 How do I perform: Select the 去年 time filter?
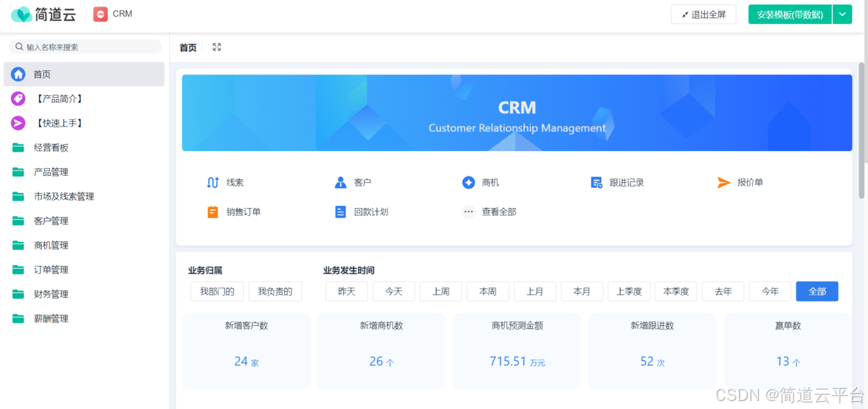tap(723, 291)
